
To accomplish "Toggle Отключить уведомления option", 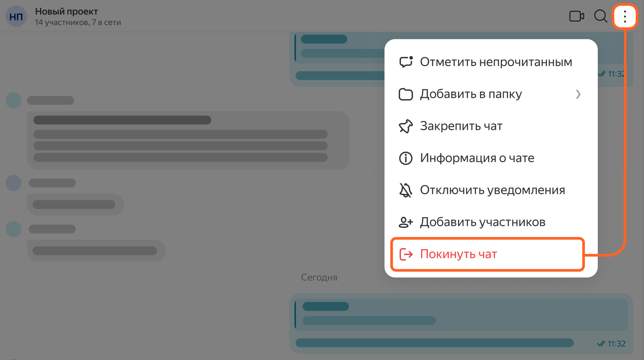I will click(492, 190).
